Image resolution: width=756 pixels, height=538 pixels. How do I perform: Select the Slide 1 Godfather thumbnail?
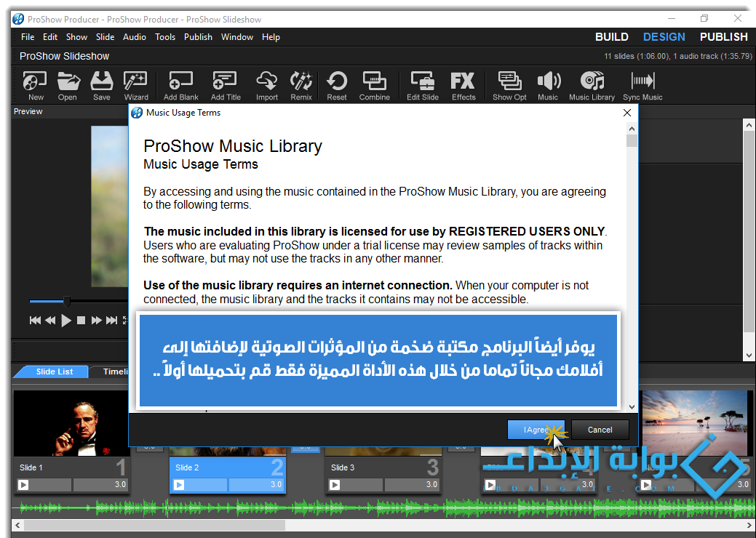[72, 423]
